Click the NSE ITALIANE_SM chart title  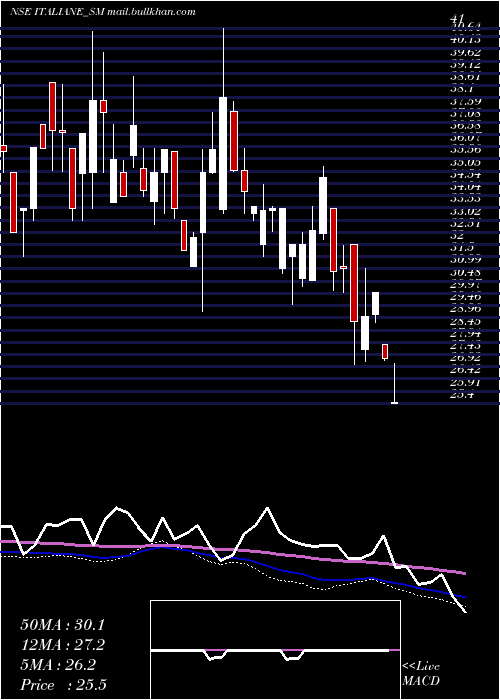[102, 12]
